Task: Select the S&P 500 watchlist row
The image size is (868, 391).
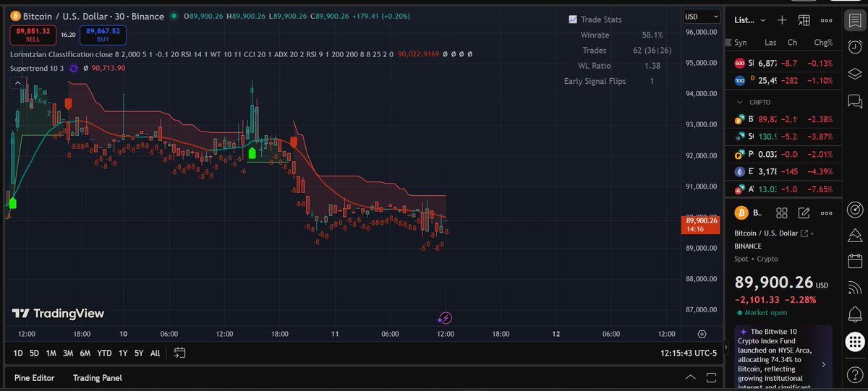Action: tap(782, 63)
